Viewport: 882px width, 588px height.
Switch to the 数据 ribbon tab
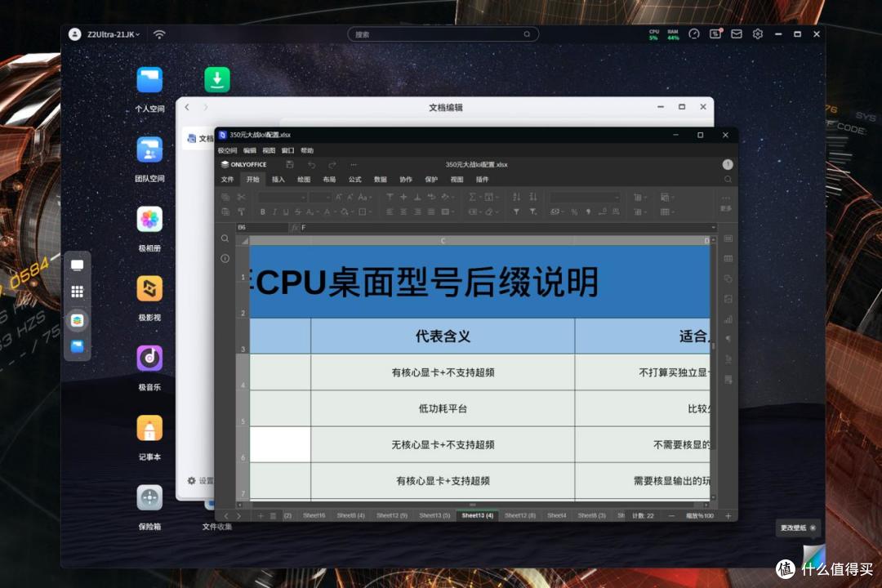coord(381,180)
